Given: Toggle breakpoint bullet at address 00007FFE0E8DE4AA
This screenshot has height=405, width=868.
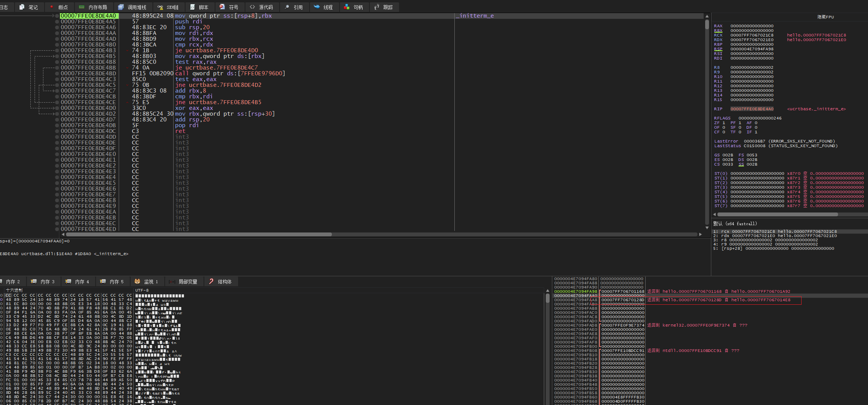Looking at the screenshot, I should point(57,33).
